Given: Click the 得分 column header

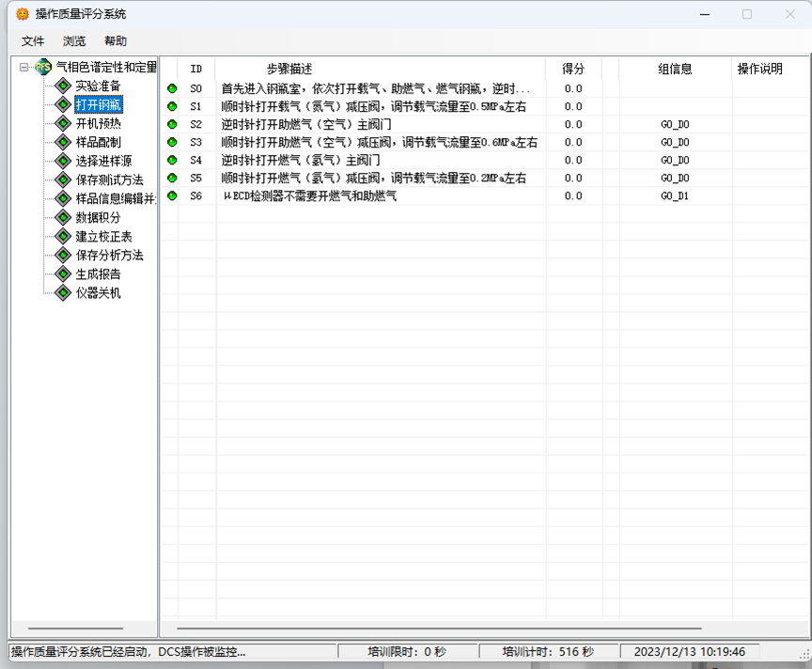Looking at the screenshot, I should [x=572, y=69].
